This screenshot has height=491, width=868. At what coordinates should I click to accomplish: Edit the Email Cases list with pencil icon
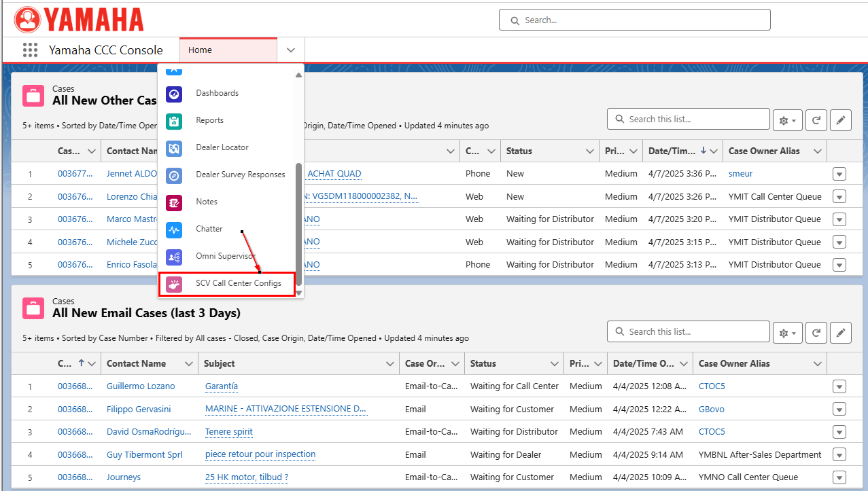pos(841,333)
